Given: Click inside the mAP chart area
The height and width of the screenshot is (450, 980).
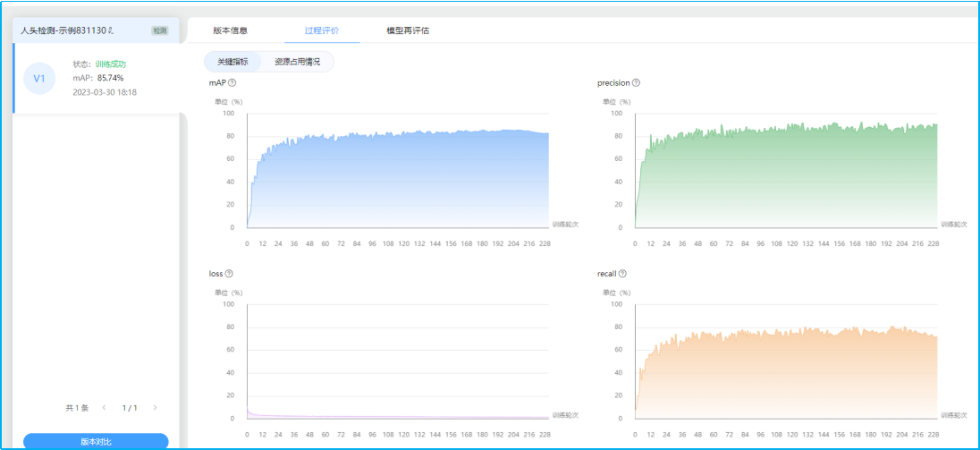Looking at the screenshot, I should [398, 179].
